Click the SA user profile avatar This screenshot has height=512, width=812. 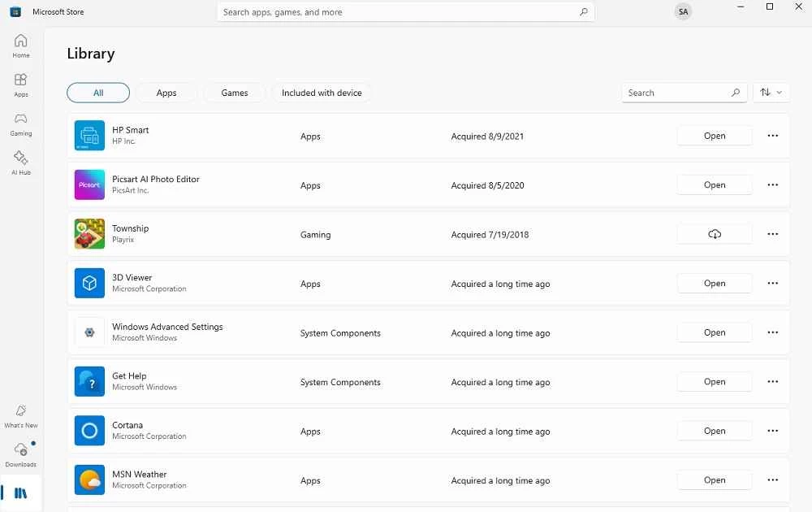coord(683,12)
